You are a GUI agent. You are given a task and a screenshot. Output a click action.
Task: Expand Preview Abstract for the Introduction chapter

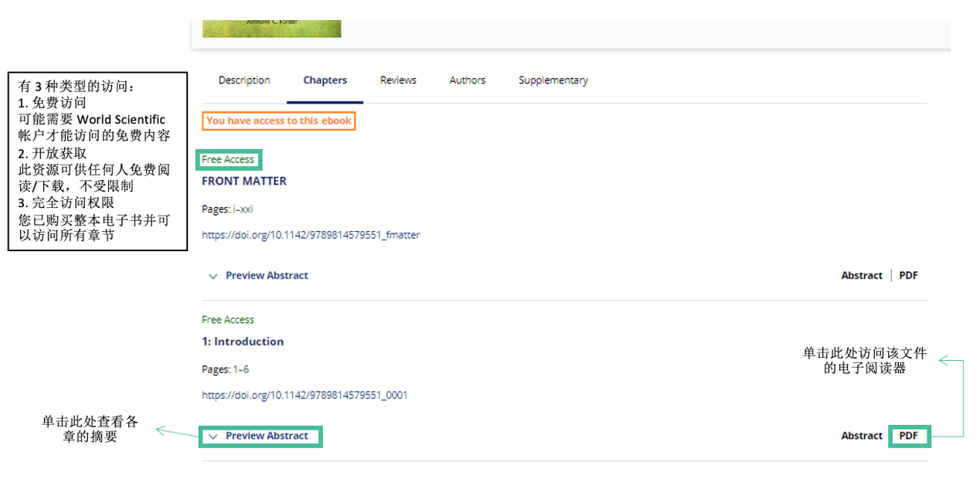point(266,437)
